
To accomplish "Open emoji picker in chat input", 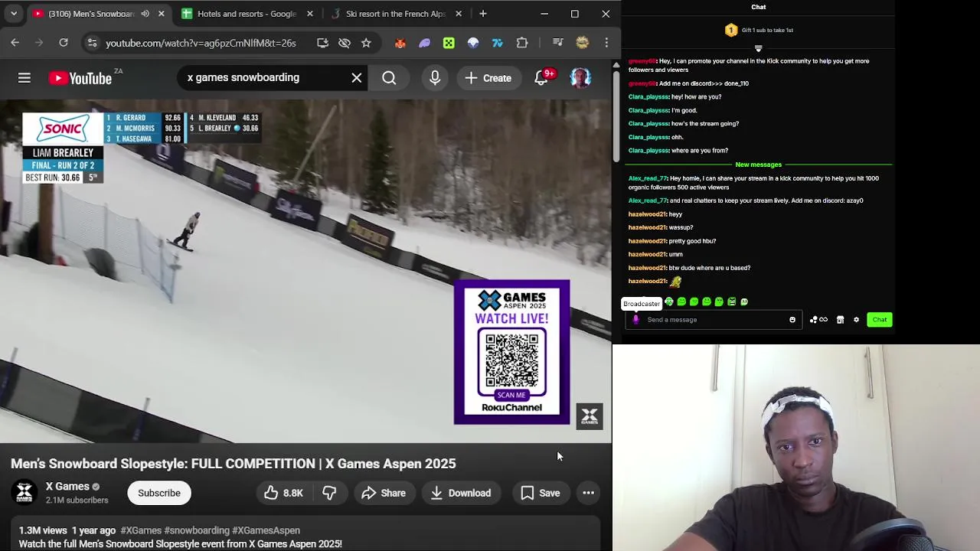I will click(792, 320).
